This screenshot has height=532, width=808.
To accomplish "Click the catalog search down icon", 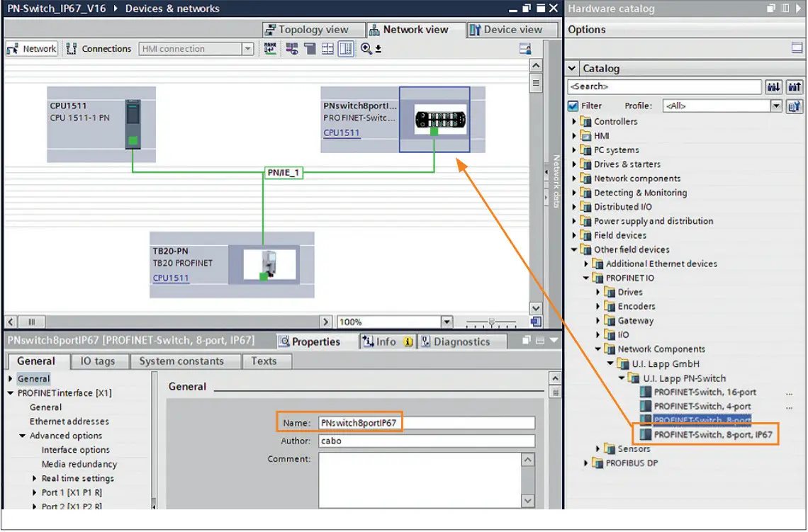I will click(774, 86).
